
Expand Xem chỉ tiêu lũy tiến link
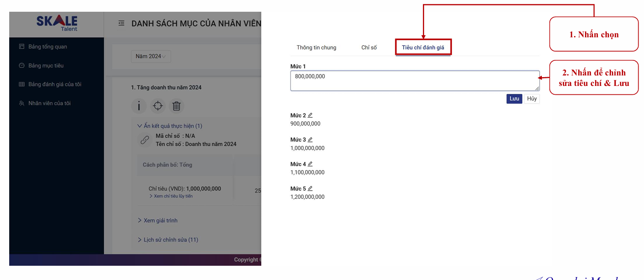coord(171,196)
